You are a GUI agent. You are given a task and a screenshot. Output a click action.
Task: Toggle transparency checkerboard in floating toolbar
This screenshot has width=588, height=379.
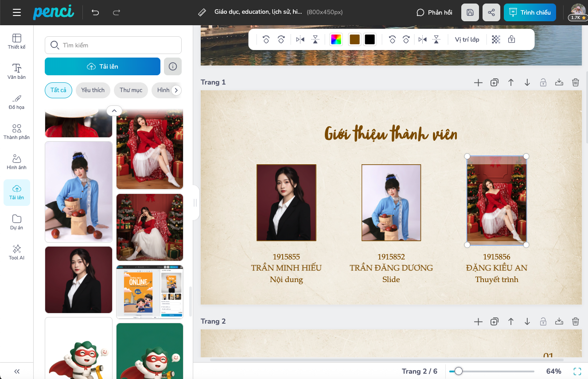496,39
